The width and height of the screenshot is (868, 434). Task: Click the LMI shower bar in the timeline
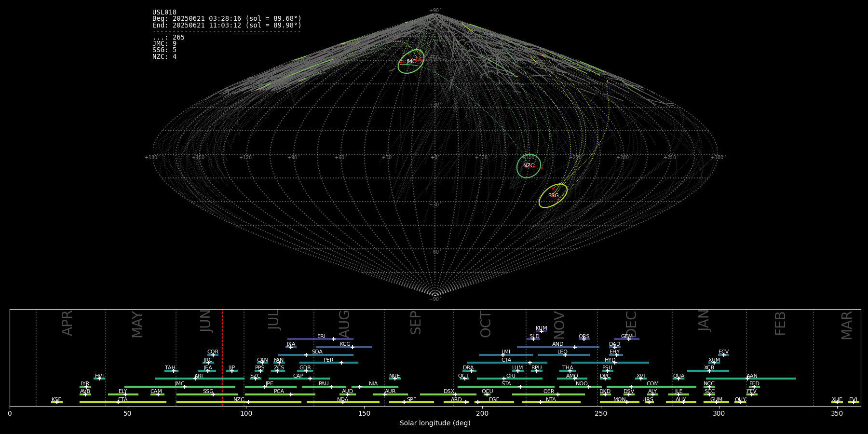(506, 355)
